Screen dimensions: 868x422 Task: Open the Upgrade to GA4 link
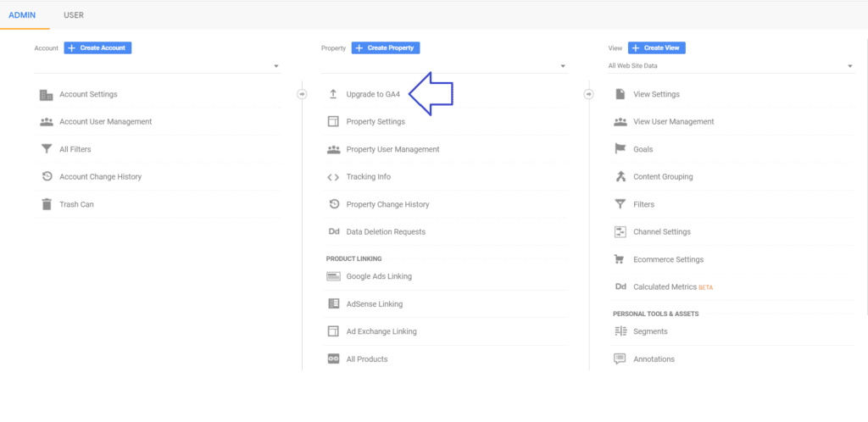[373, 94]
